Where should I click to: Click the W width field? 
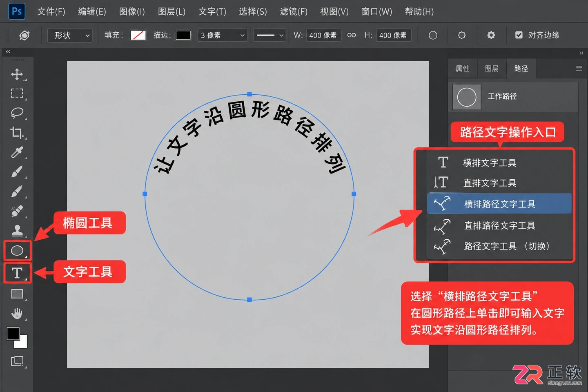pyautogui.click(x=323, y=35)
